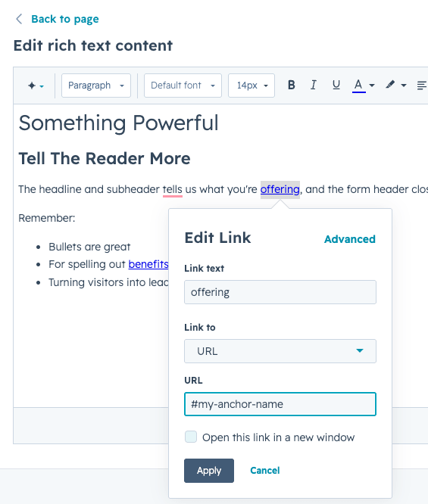Click the Apply button

209,470
